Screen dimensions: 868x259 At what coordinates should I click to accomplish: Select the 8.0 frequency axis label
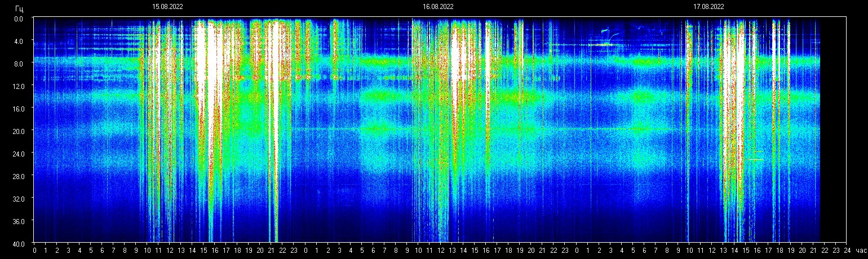coord(19,64)
